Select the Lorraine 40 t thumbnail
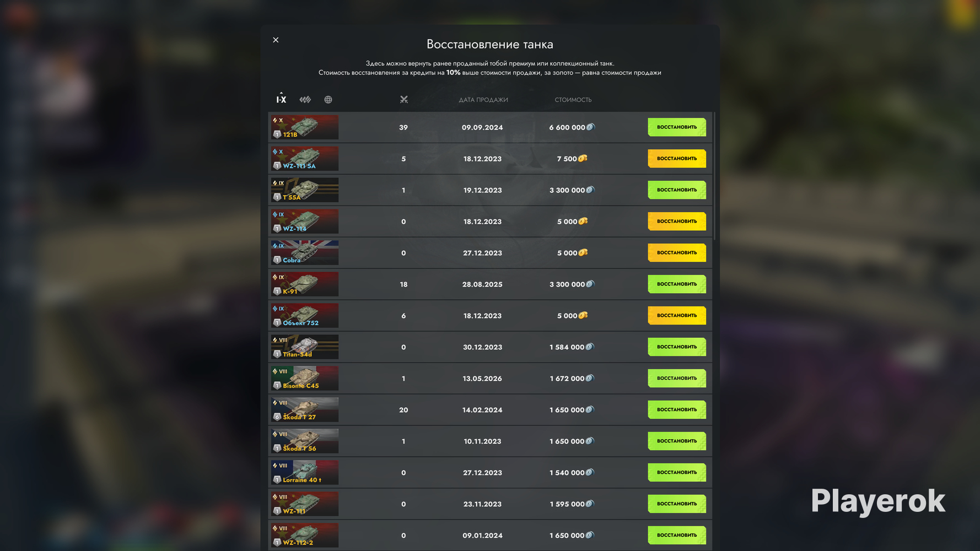Screen dimensions: 980x551 (305, 473)
